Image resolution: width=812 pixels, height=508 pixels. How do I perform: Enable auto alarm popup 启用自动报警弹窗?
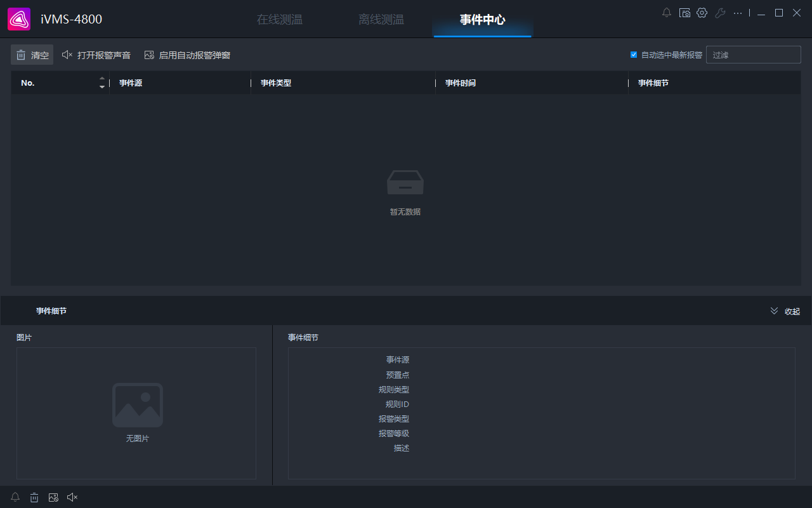[187, 55]
